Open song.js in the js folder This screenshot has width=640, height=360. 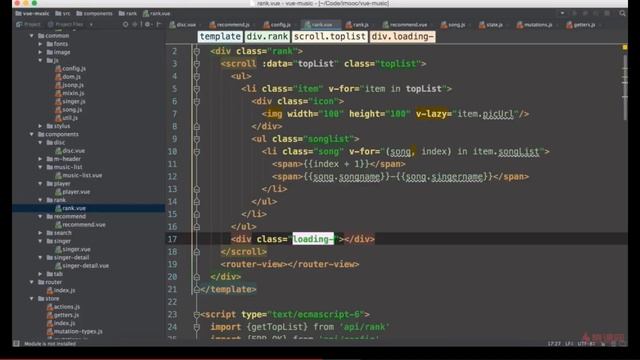click(x=68, y=109)
